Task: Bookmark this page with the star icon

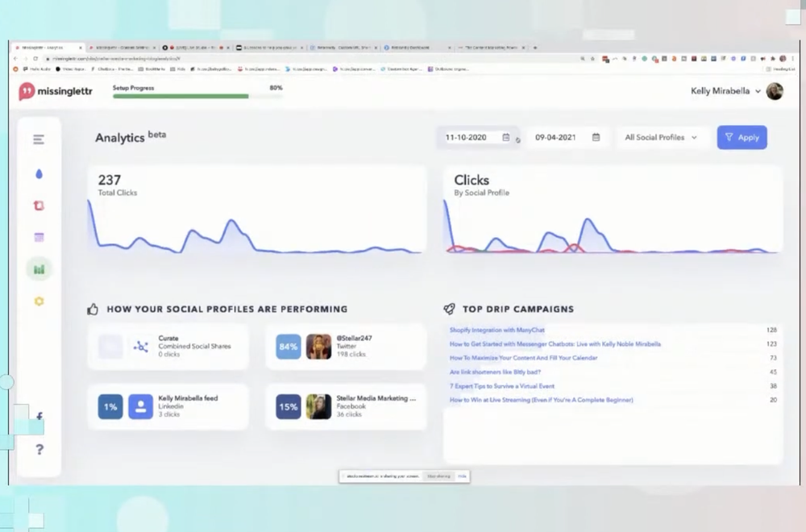Action: click(x=592, y=59)
